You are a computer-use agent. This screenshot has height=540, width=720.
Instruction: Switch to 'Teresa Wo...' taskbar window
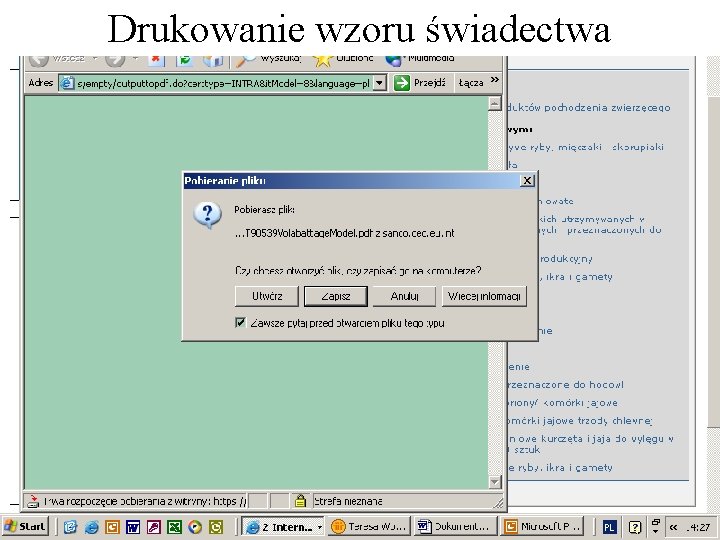[x=369, y=526]
